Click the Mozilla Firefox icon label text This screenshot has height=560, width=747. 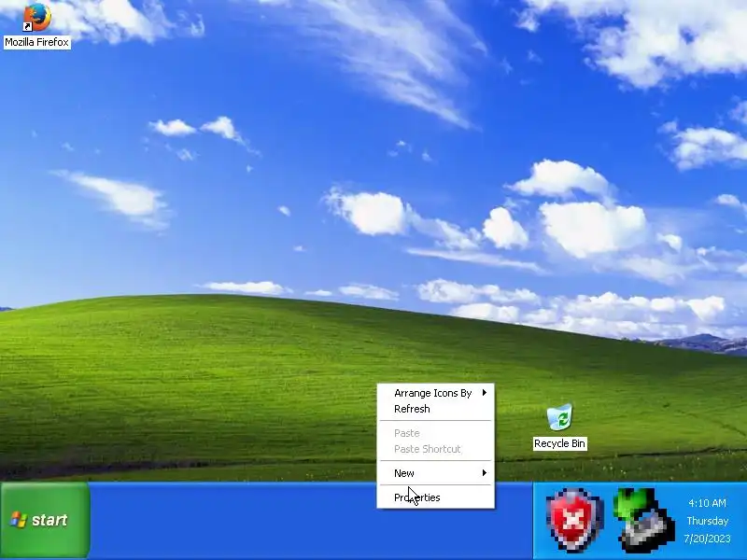coord(37,42)
